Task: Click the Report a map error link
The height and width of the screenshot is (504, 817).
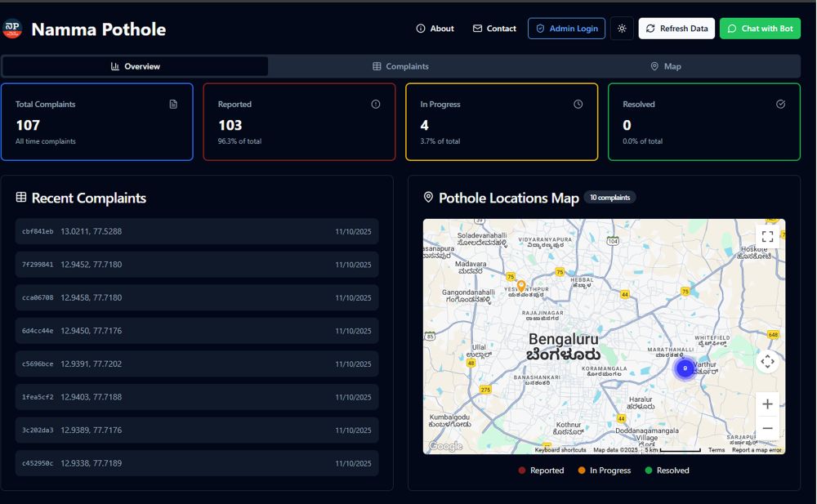Action: pyautogui.click(x=757, y=450)
